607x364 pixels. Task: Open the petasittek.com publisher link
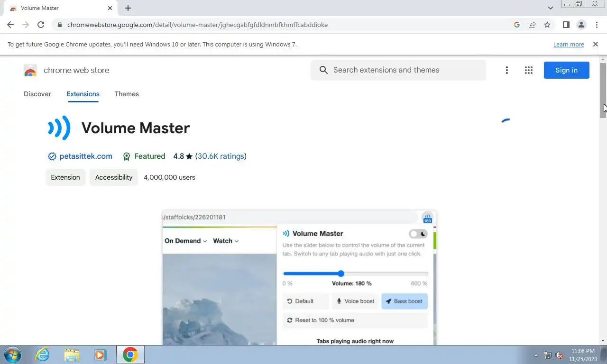86,156
